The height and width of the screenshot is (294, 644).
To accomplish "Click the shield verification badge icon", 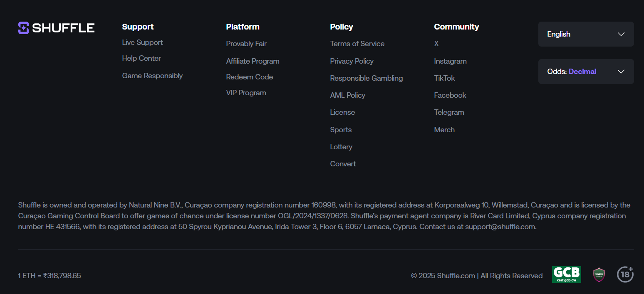I will point(599,275).
